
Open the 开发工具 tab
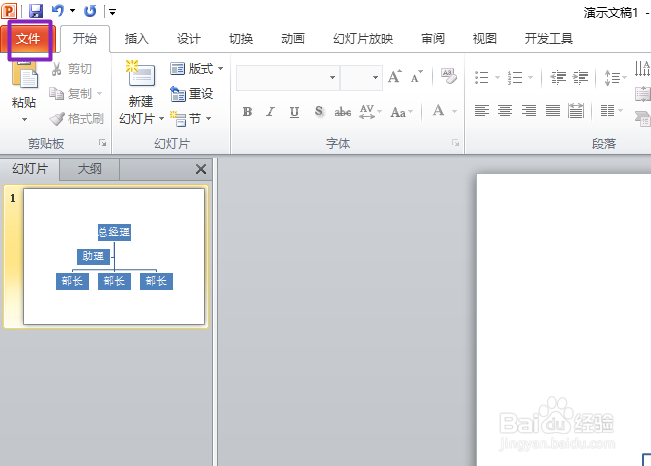(548, 39)
